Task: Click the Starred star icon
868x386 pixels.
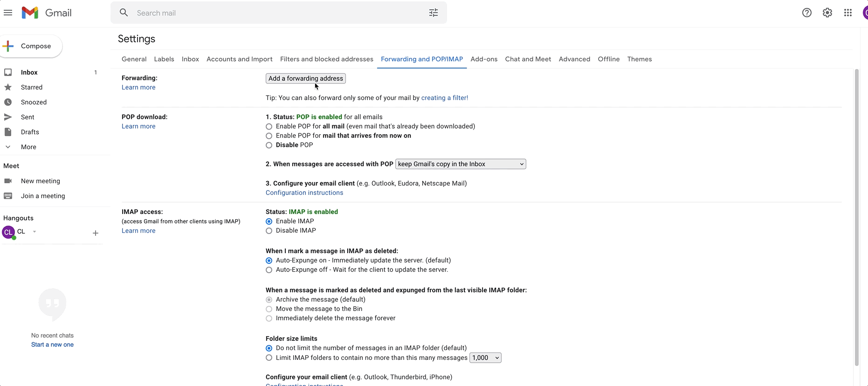Action: pos(8,87)
